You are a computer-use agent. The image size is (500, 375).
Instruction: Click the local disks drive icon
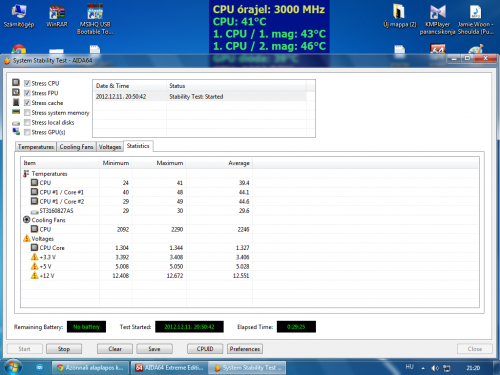[x=16, y=123]
